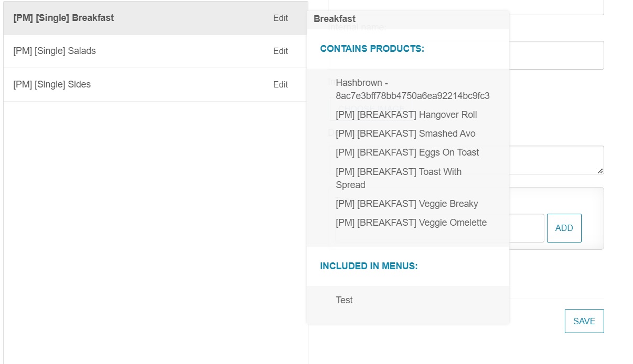The image size is (633, 364).
Task: Click the SAVE button
Action: coord(584,321)
